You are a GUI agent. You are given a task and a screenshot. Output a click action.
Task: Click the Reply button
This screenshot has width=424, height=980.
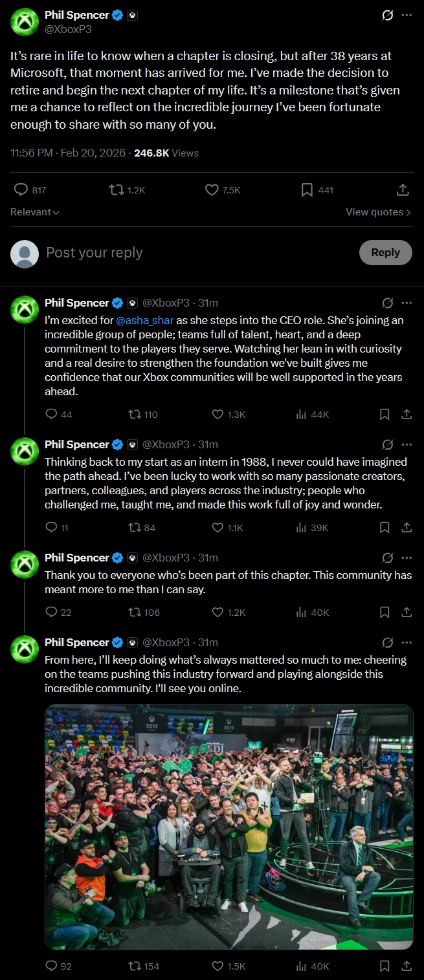tap(385, 253)
